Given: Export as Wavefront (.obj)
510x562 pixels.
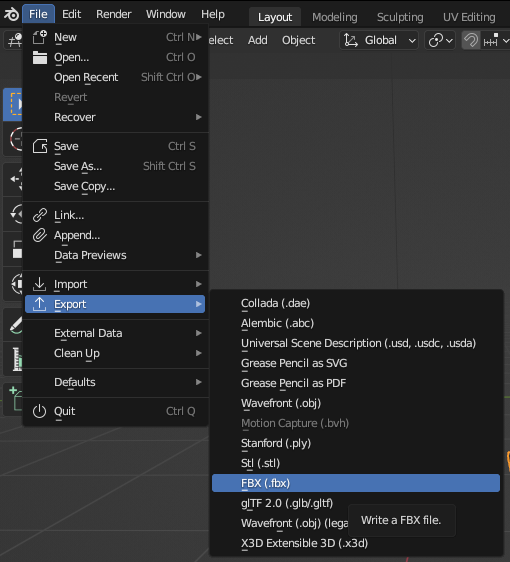Looking at the screenshot, I should coord(356,403).
